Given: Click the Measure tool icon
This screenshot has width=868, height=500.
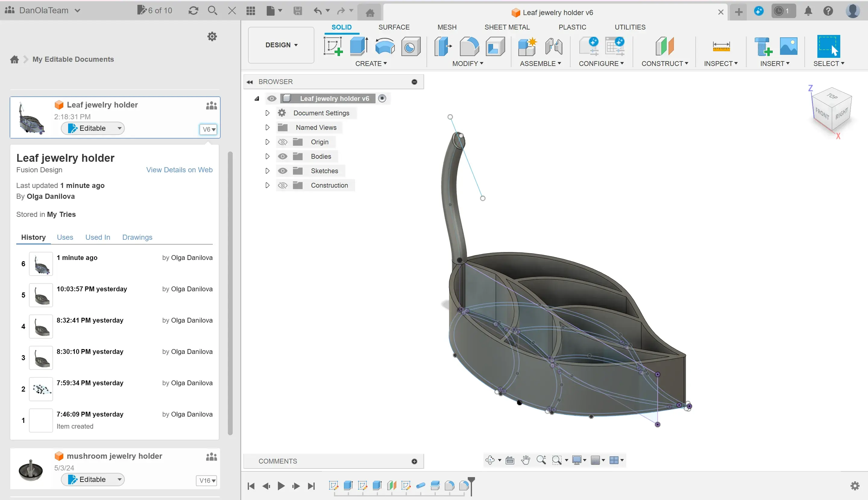Looking at the screenshot, I should [x=721, y=46].
